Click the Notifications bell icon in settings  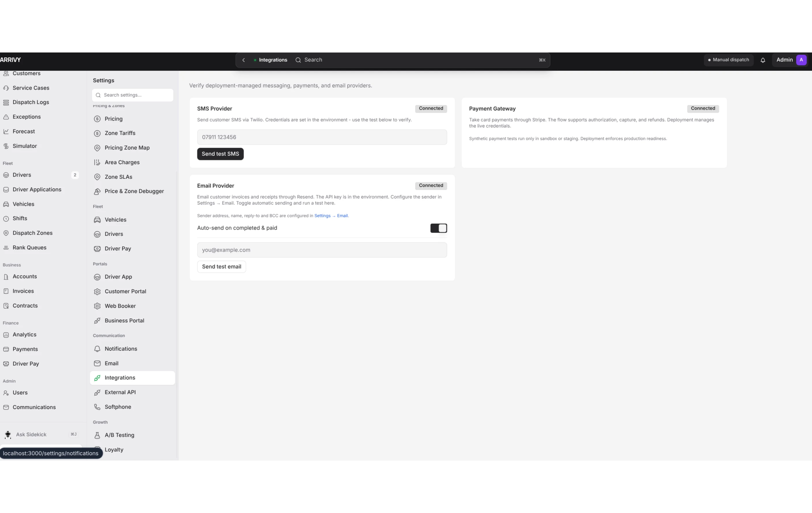97,349
